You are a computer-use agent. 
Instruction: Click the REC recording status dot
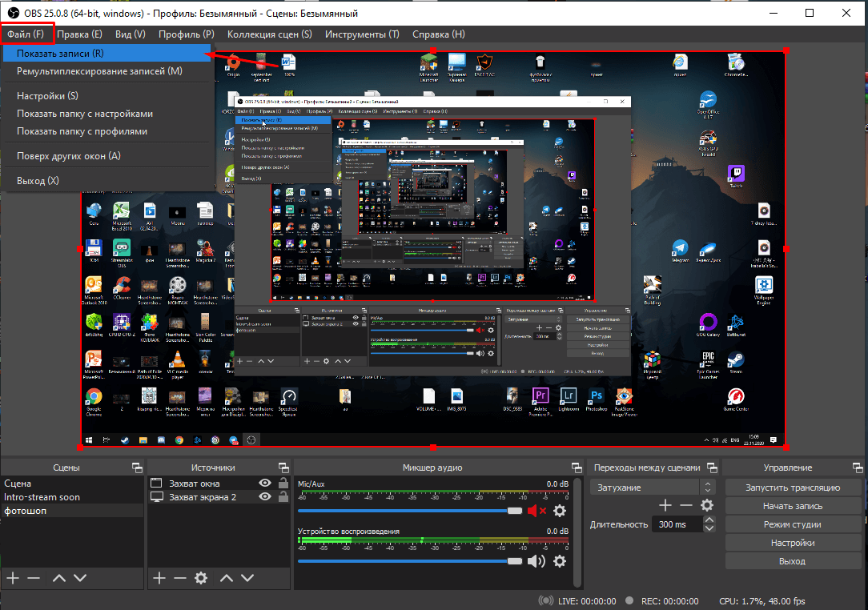[x=629, y=600]
